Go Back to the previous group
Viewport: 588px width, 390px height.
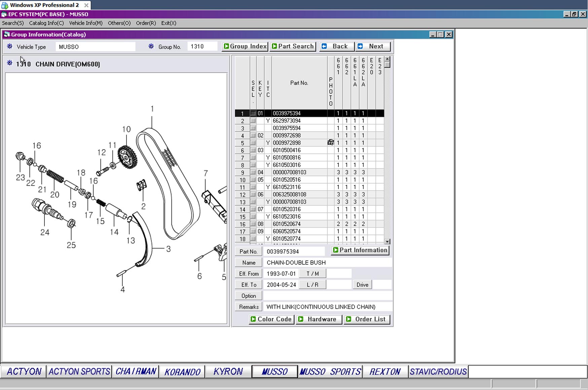(337, 46)
